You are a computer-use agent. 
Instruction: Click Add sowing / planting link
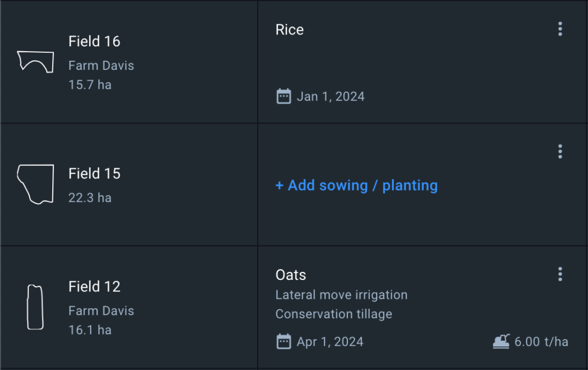pyautogui.click(x=357, y=185)
